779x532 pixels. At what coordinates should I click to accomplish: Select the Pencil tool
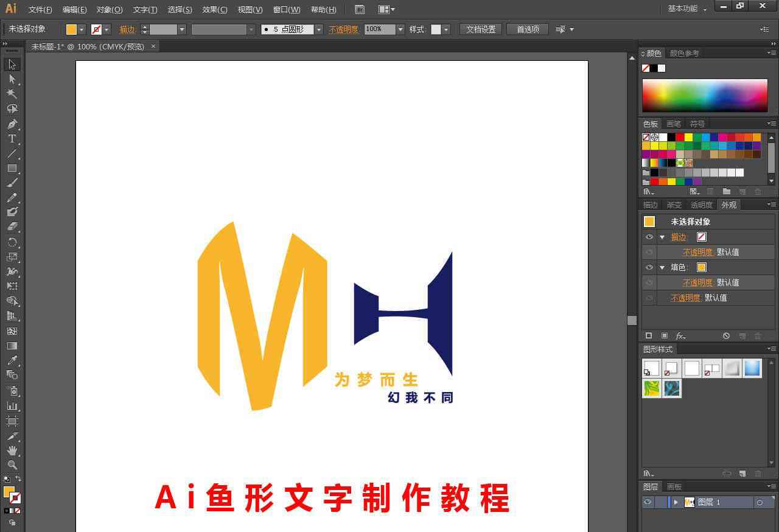pos(12,197)
